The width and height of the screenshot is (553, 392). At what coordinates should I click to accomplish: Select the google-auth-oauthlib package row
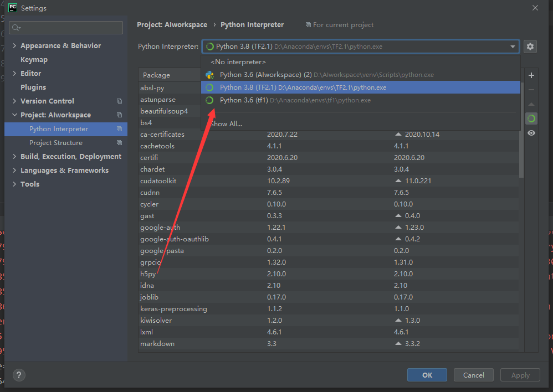click(329, 239)
